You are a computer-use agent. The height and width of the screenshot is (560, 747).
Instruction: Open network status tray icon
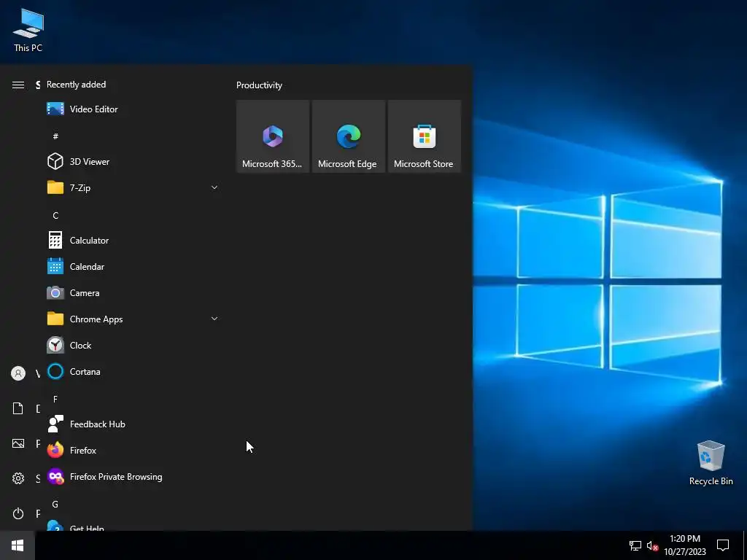(x=635, y=545)
